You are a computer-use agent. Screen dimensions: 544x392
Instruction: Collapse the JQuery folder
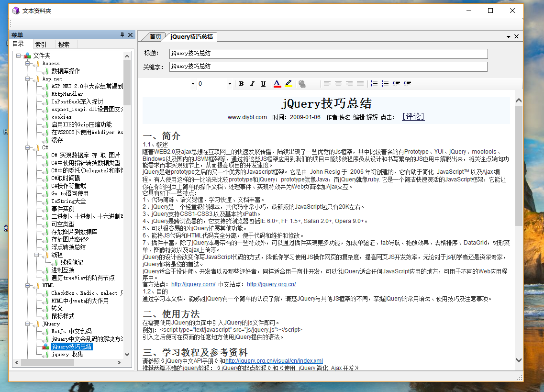pyautogui.click(x=27, y=324)
